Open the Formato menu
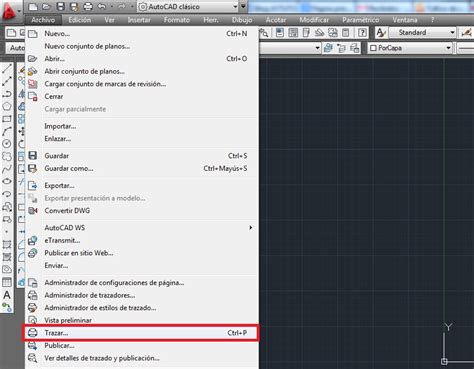The image size is (474, 369). pos(177,20)
